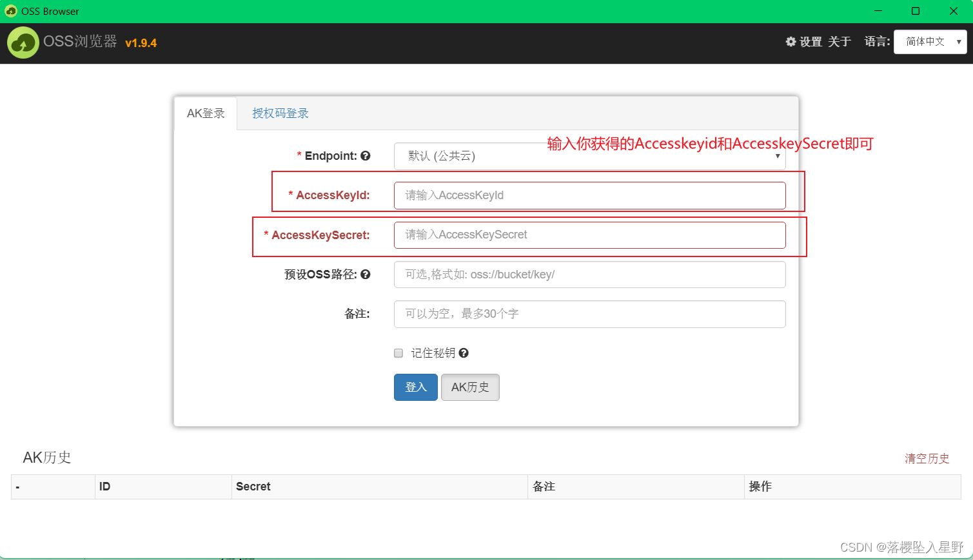Click the 预设OSS路径 path input field
The width and height of the screenshot is (973, 560).
(x=589, y=274)
